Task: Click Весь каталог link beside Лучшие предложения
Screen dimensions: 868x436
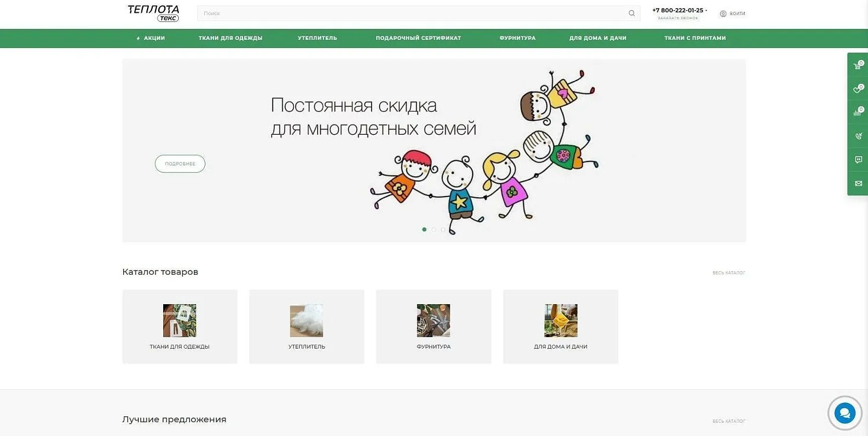Action: [729, 422]
